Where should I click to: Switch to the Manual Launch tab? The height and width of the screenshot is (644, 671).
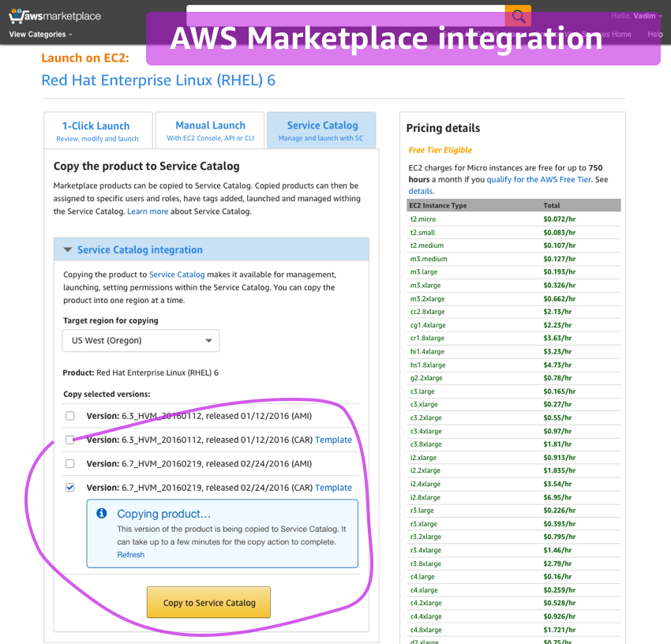point(210,130)
